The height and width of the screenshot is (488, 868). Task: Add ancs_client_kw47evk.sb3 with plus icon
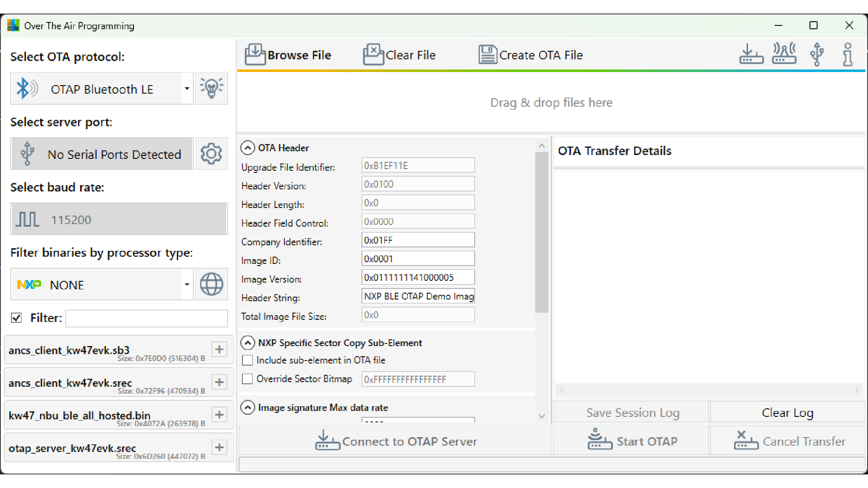click(219, 349)
